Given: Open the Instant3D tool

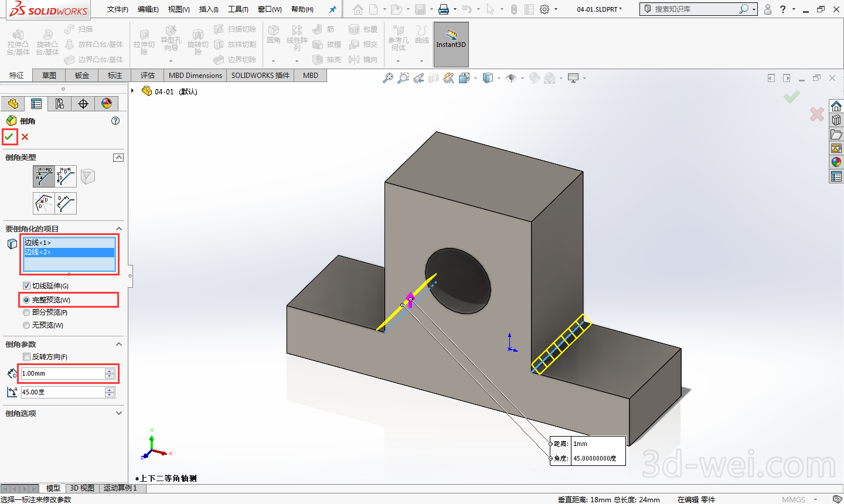Looking at the screenshot, I should pyautogui.click(x=451, y=38).
